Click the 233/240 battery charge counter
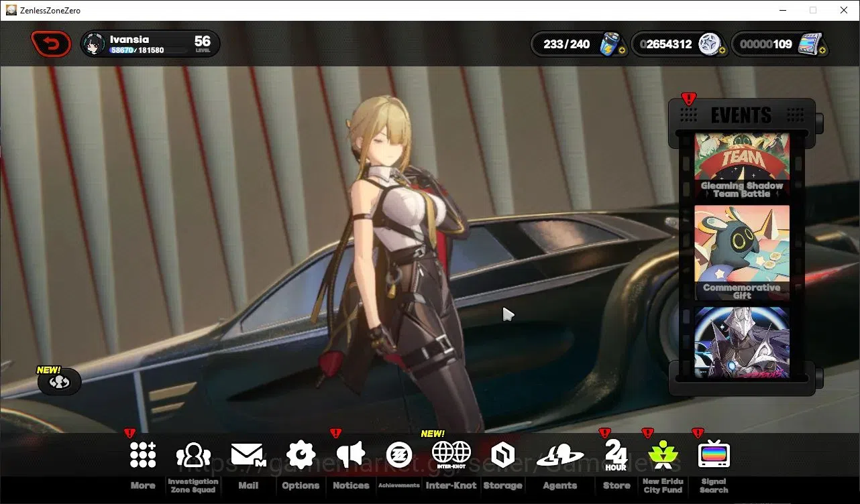This screenshot has height=504, width=860. [567, 44]
